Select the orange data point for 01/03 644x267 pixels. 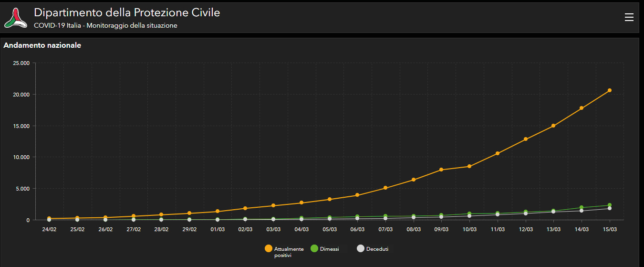click(x=218, y=211)
